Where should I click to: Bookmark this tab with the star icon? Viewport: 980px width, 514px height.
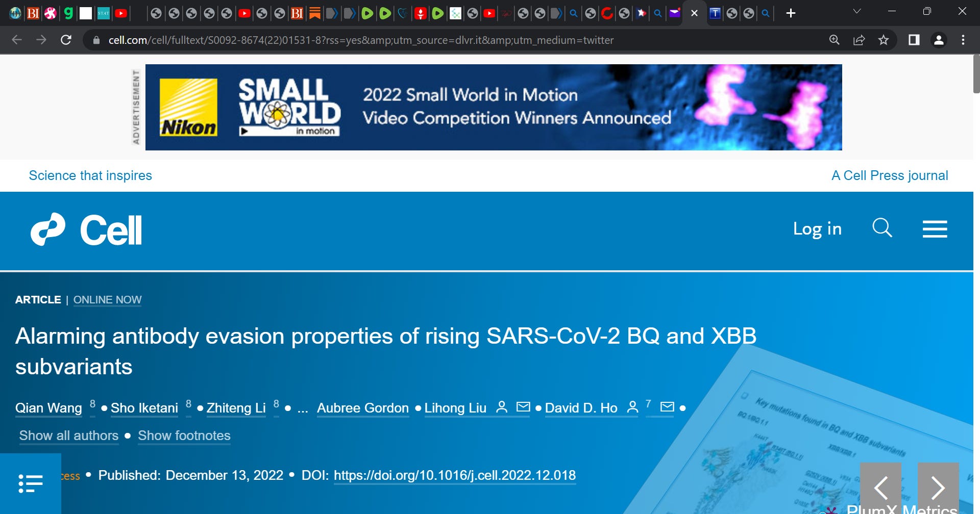(x=884, y=40)
